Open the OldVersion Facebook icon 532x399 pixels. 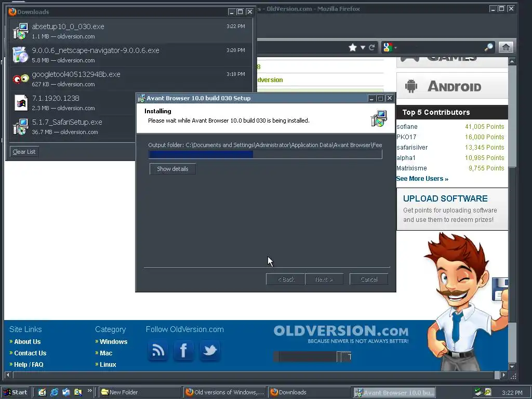(x=183, y=351)
